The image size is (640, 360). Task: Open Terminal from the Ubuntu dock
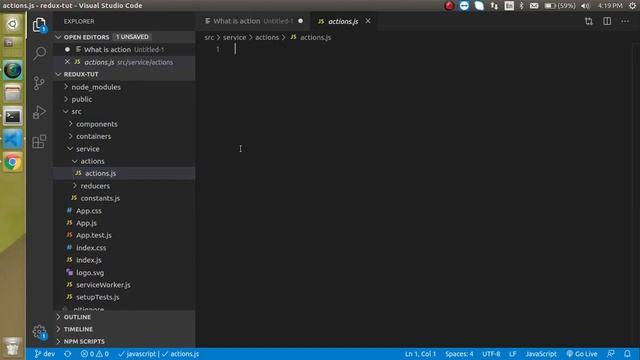(13, 116)
